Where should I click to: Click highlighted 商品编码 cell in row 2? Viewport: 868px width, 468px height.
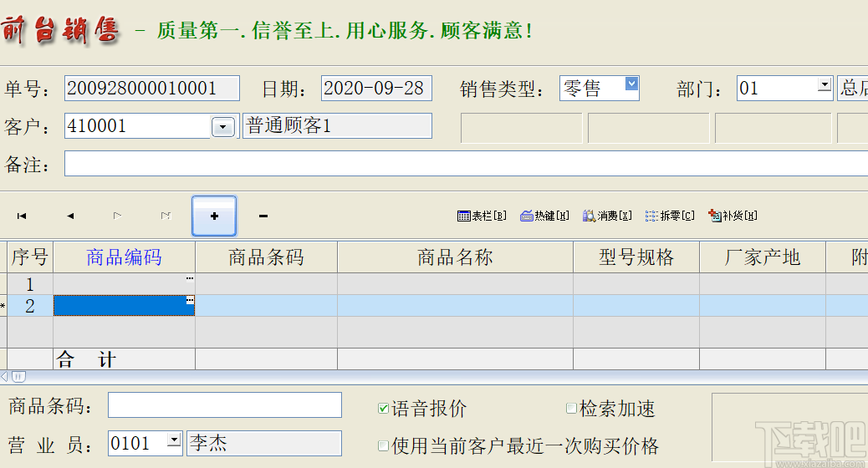click(x=124, y=306)
